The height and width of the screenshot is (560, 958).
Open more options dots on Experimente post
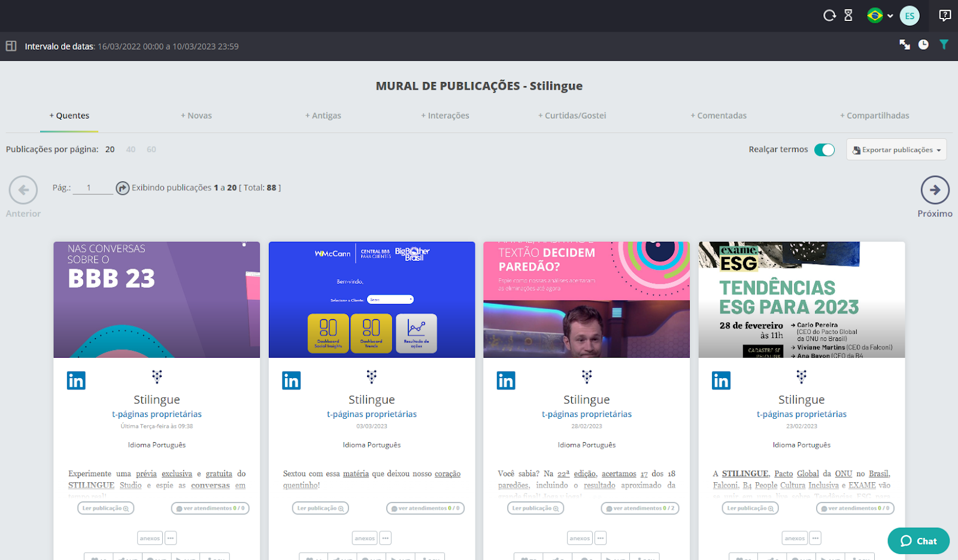[171, 538]
